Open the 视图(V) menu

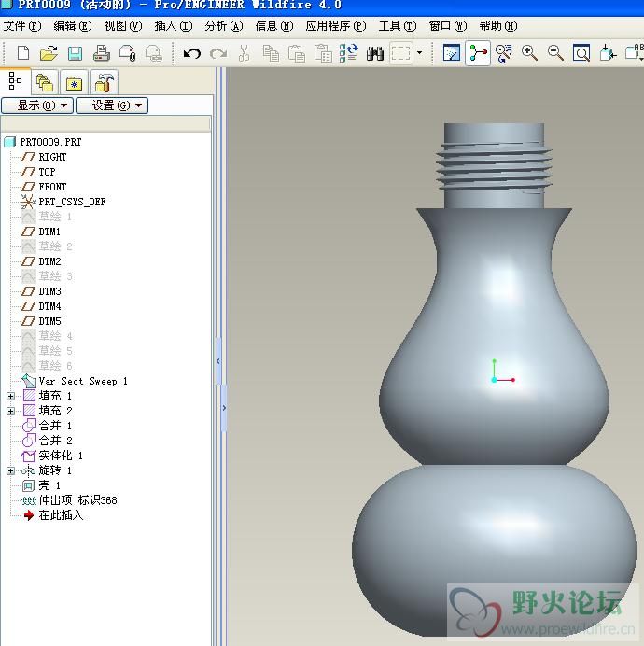pyautogui.click(x=123, y=26)
